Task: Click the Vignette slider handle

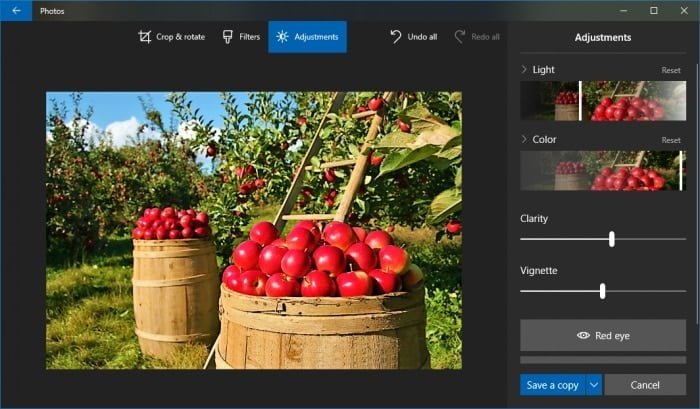Action: coord(603,291)
